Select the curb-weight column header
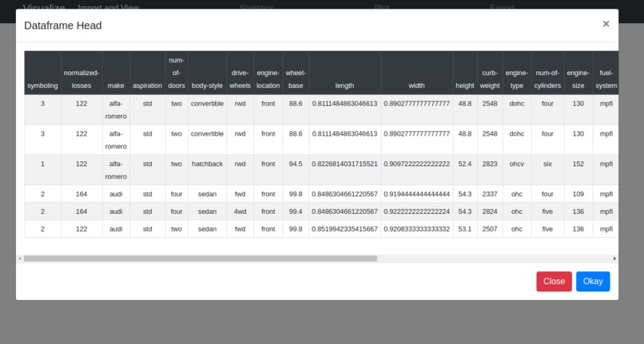 click(x=490, y=73)
